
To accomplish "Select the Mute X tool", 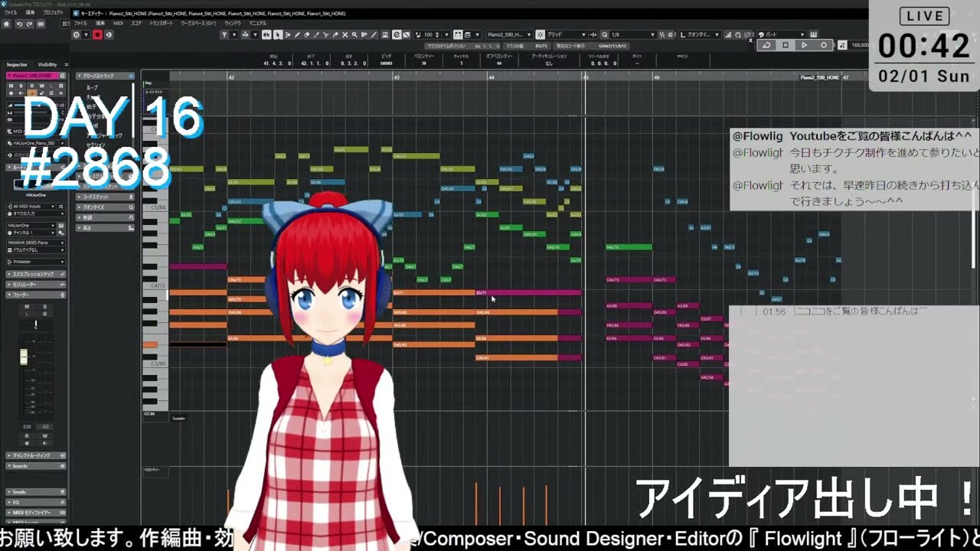I will (345, 34).
